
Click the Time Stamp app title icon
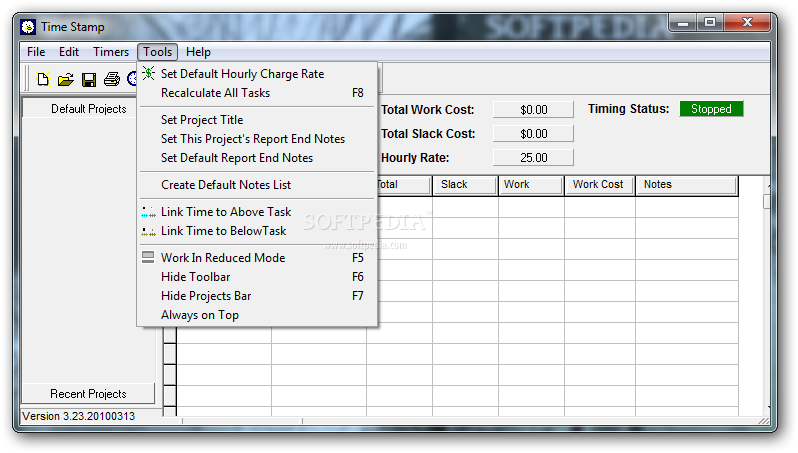[x=28, y=26]
